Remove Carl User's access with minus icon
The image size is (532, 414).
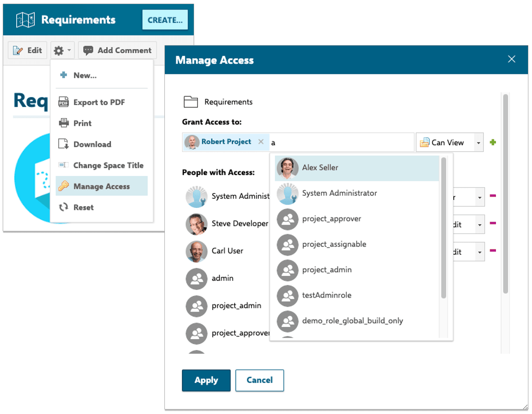[x=493, y=250]
